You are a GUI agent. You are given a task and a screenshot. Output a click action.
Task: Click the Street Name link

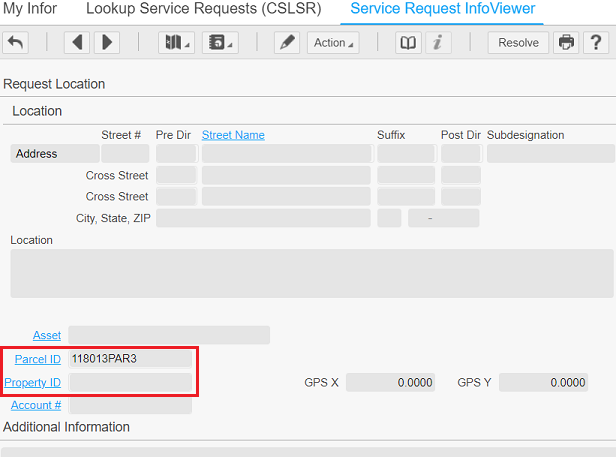[233, 135]
